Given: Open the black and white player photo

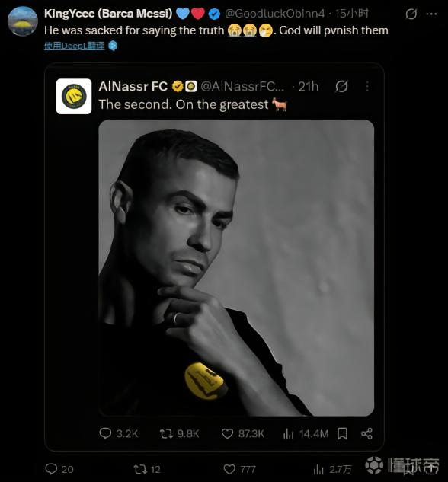Looking at the screenshot, I should (x=236, y=267).
